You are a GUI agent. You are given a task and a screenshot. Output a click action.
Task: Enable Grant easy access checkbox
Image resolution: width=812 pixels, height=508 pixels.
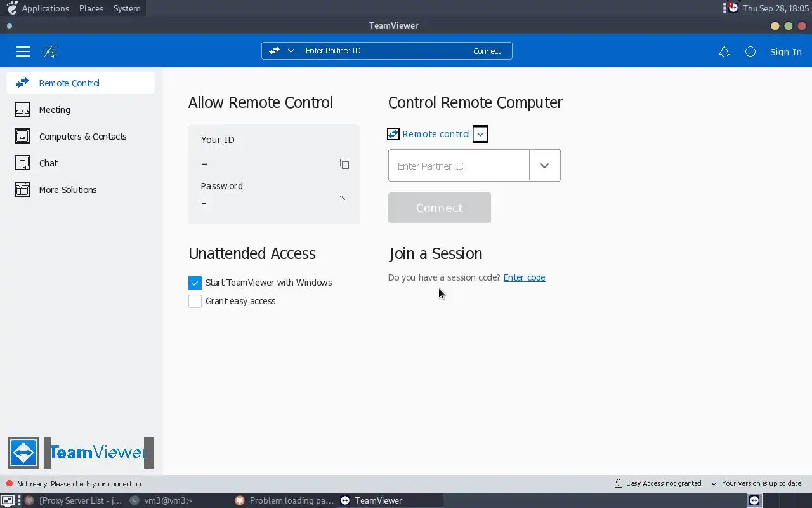click(195, 301)
